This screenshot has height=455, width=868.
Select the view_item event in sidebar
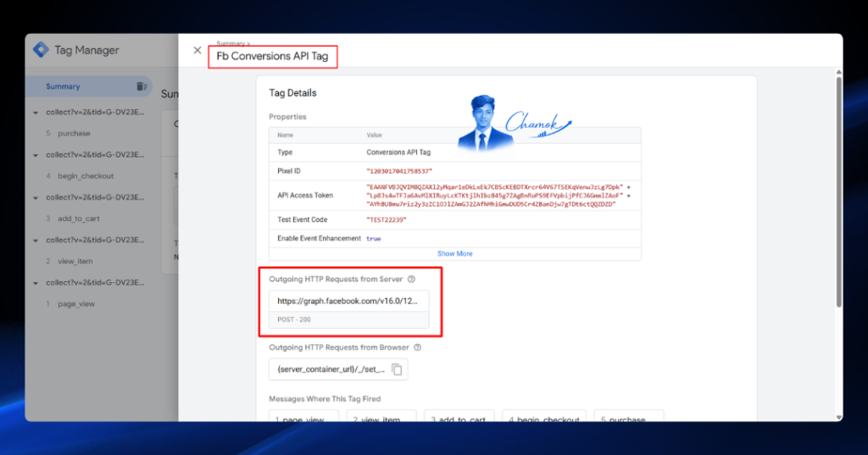75,261
